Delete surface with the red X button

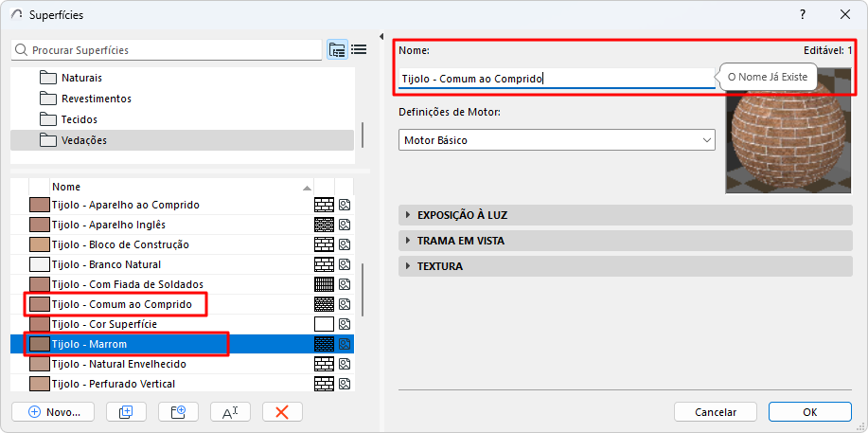click(281, 412)
